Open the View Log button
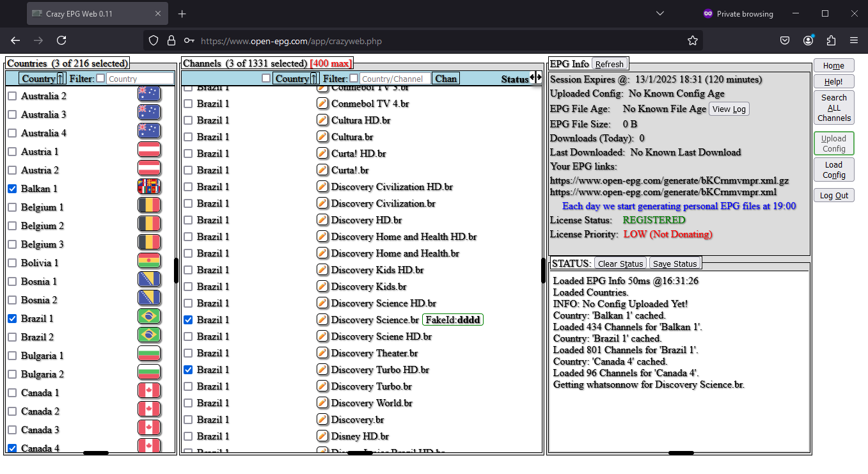Image resolution: width=868 pixels, height=474 pixels. 729,109
